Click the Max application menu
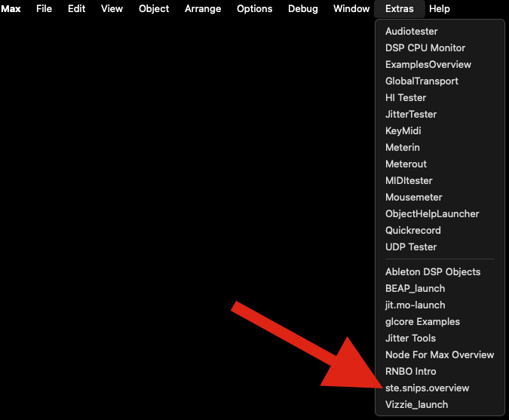 [x=11, y=9]
